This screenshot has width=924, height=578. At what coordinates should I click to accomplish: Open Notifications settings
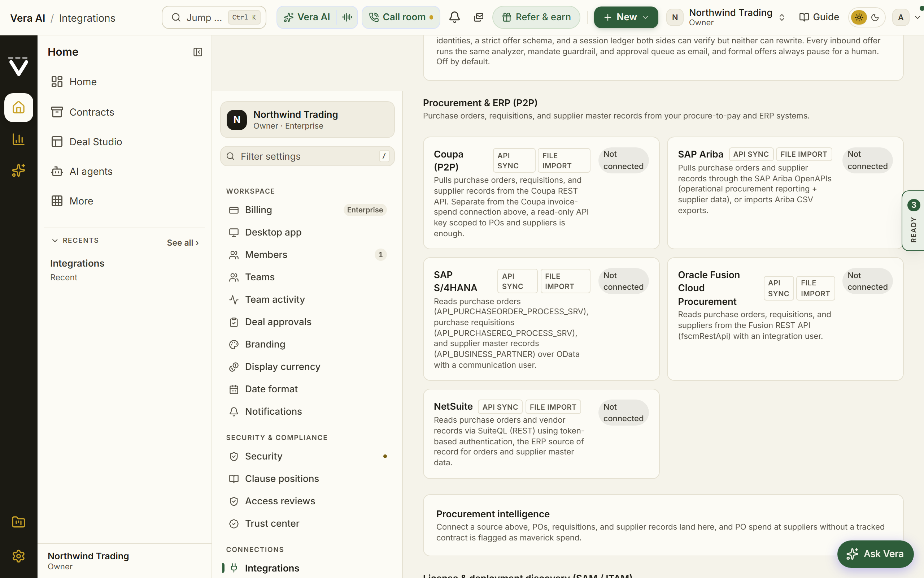pos(308,411)
